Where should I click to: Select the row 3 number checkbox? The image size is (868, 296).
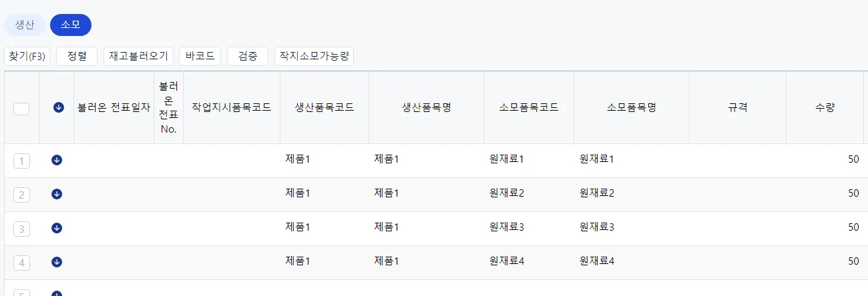click(x=21, y=229)
